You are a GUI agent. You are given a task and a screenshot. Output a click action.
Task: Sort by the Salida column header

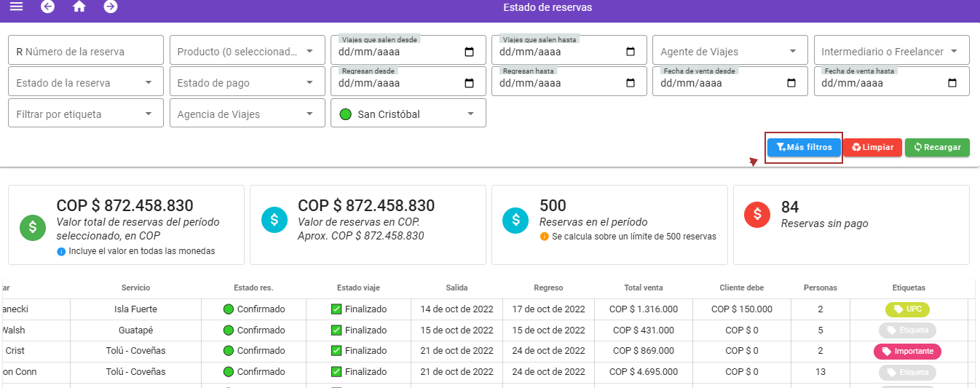[457, 288]
